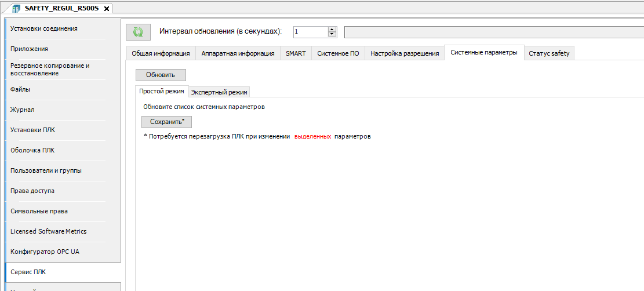Go to Журнал sidebar section
The width and height of the screenshot is (644, 291).
tap(23, 110)
